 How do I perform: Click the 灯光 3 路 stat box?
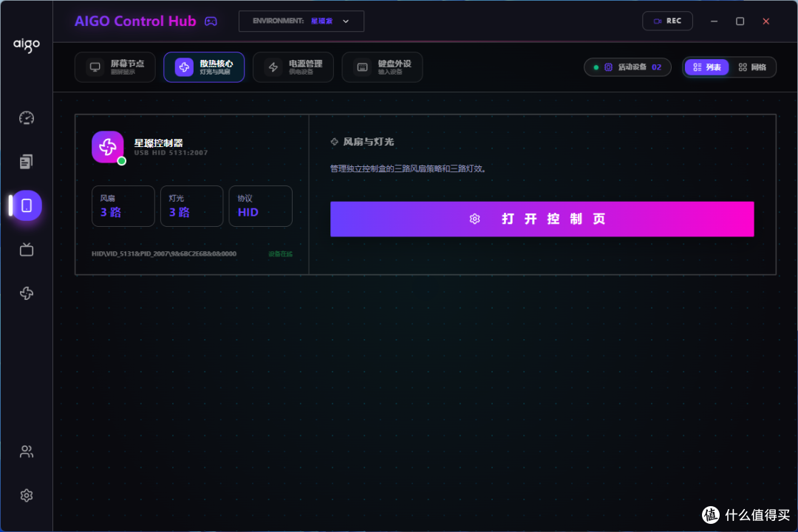coord(192,206)
